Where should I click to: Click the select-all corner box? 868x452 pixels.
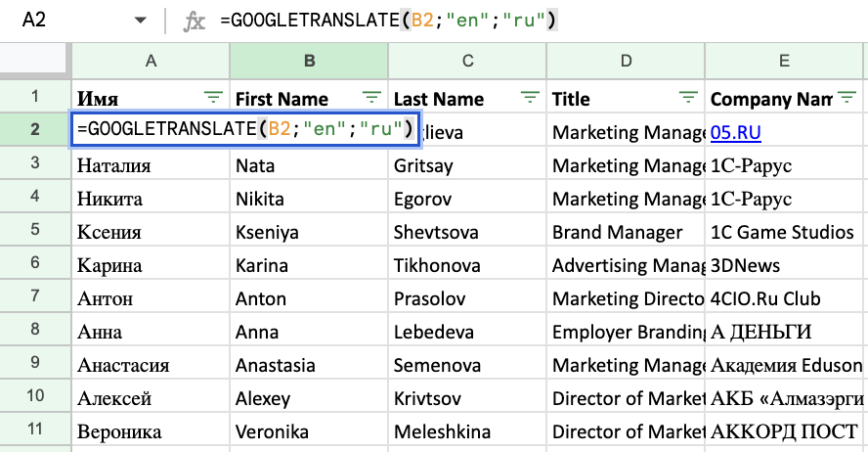click(35, 61)
